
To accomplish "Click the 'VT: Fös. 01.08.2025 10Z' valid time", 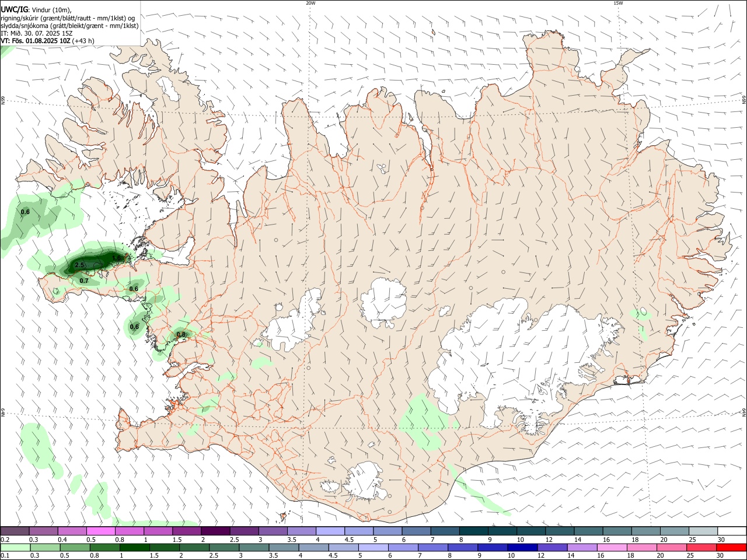I will (x=36, y=41).
